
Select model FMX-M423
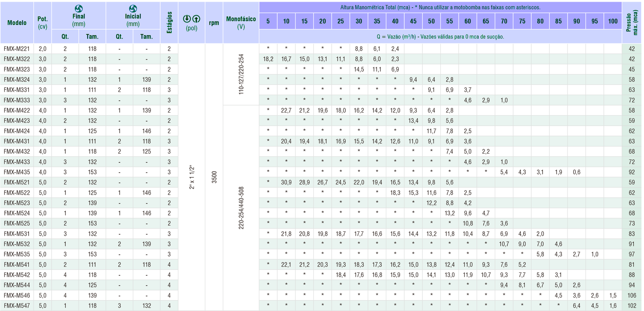coord(17,121)
